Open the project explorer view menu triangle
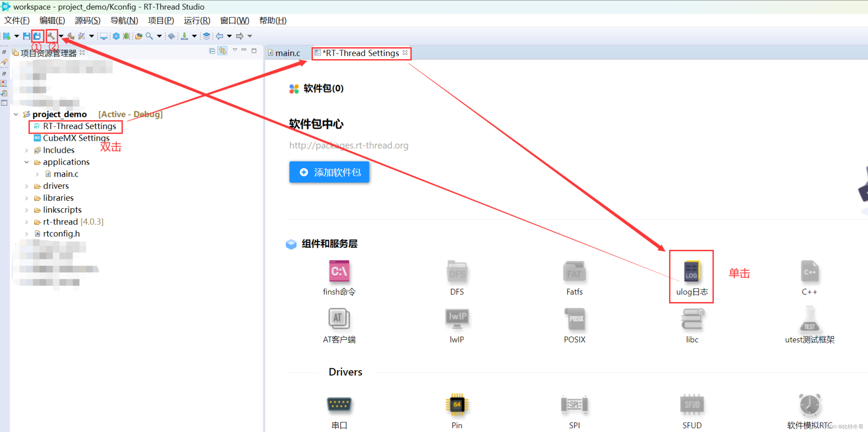This screenshot has height=432, width=868. click(x=235, y=50)
